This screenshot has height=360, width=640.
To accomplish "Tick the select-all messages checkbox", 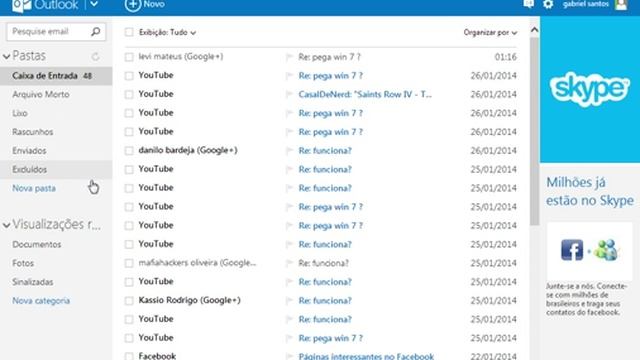I will pyautogui.click(x=129, y=32).
